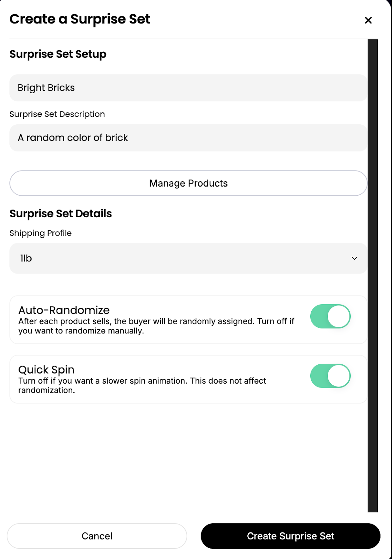Click the dialog's vertical scrollbar
The height and width of the screenshot is (559, 392).
[x=372, y=275]
